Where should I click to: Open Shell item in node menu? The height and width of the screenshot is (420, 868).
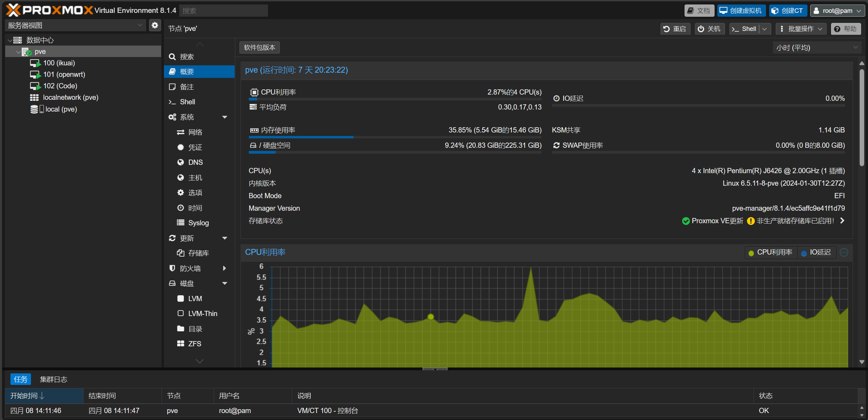[187, 102]
